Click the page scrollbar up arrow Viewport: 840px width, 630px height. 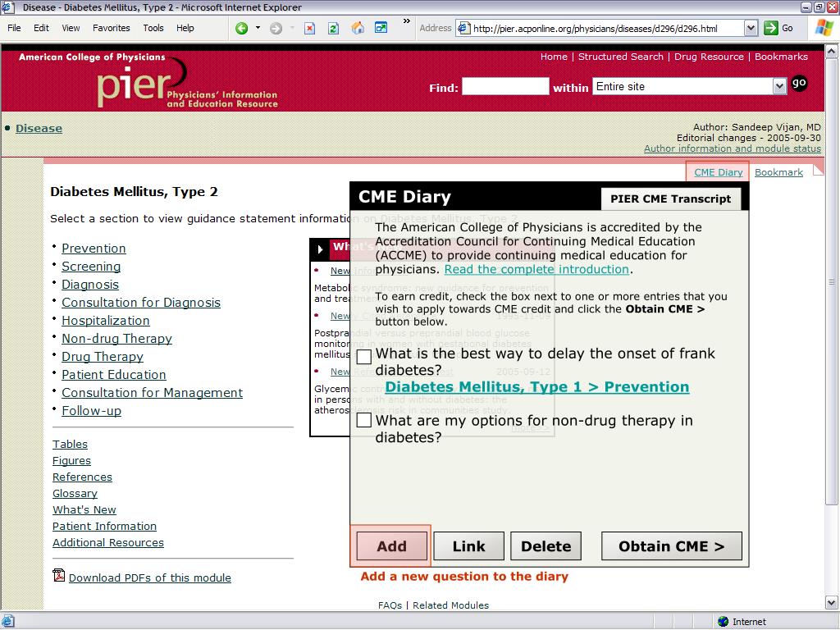[832, 52]
